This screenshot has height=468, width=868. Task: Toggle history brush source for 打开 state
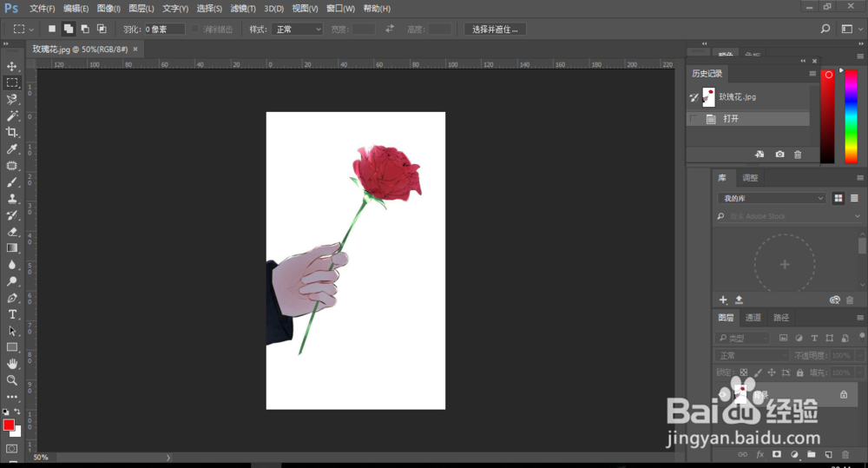694,119
